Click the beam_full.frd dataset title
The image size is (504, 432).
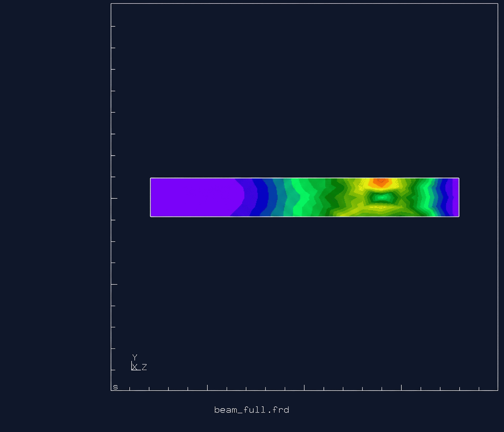(x=252, y=410)
